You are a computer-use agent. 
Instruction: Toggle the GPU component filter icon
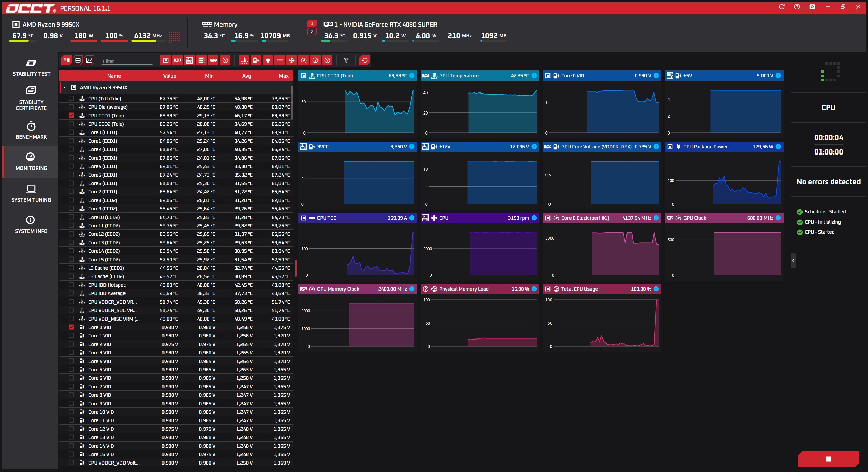(177, 61)
